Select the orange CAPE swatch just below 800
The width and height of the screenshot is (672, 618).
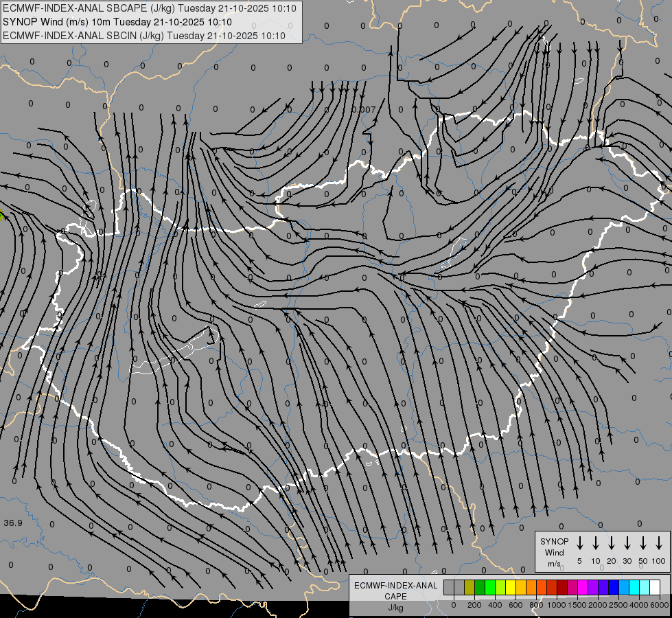click(x=531, y=587)
